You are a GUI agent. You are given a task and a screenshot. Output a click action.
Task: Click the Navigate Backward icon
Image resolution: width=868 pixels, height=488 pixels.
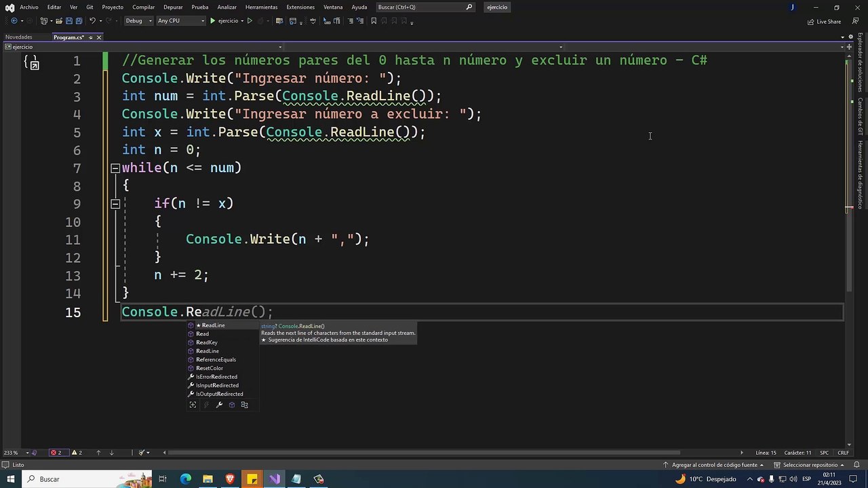[14, 21]
